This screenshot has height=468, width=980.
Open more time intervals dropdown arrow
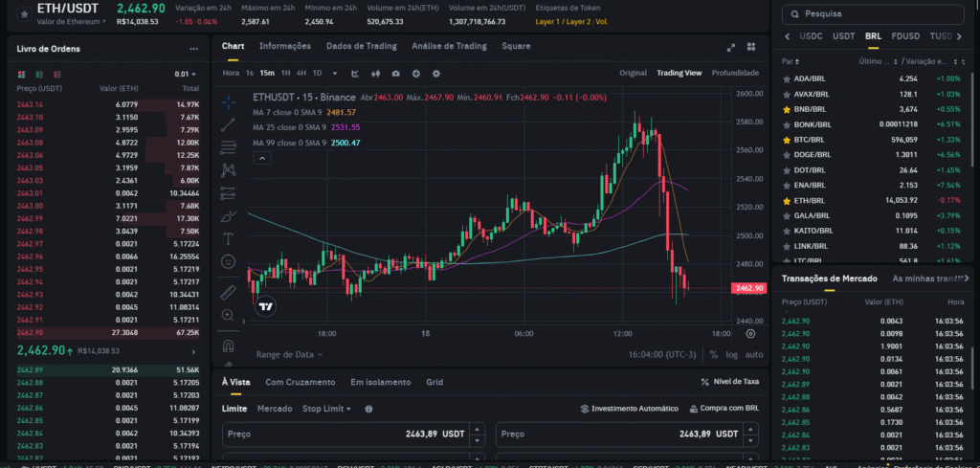click(x=335, y=73)
